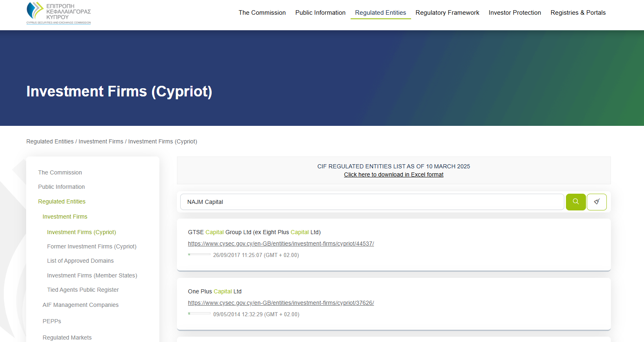Open Regulatory Framework top menu
644x342 pixels.
(x=447, y=13)
